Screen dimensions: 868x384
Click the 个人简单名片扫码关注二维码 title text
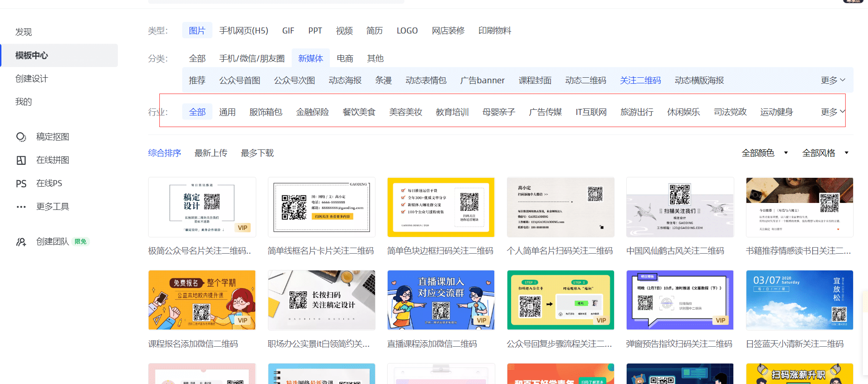click(x=560, y=251)
